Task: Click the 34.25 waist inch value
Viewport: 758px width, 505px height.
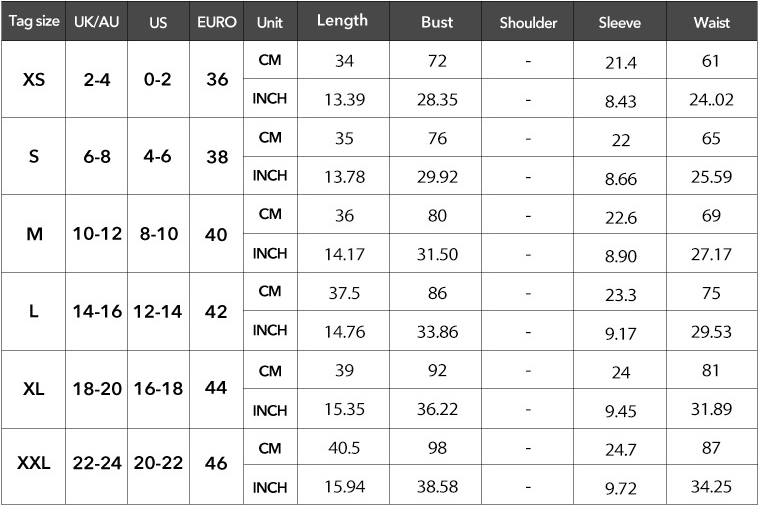Action: point(711,487)
